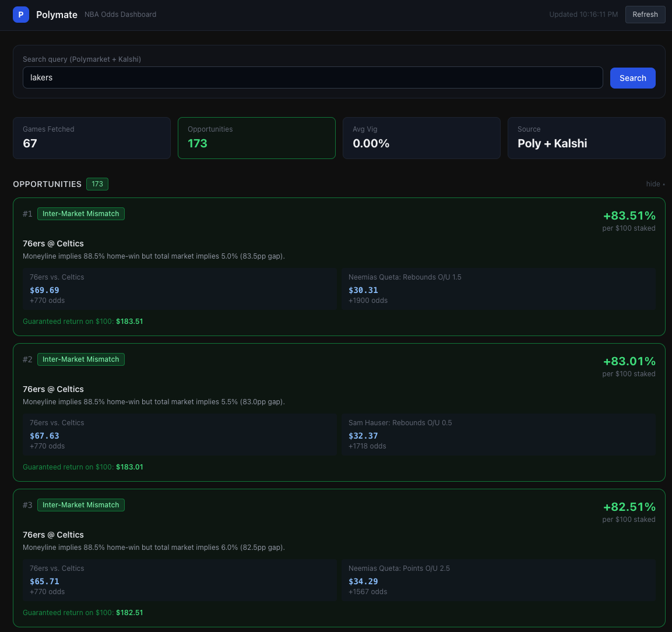Click the +83.51% return percentage on opportunity #1
Viewport: 672px width, 632px height.
coord(629,216)
